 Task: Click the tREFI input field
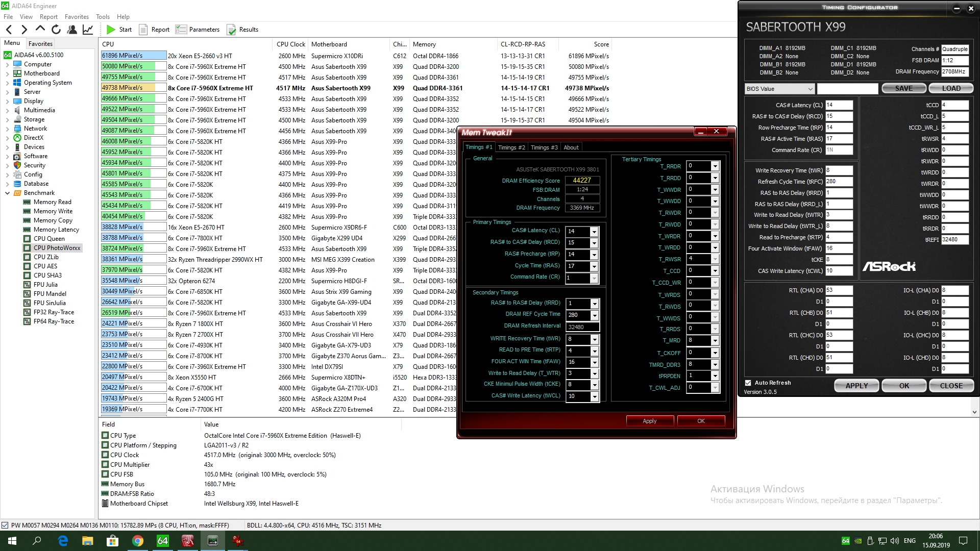(954, 239)
